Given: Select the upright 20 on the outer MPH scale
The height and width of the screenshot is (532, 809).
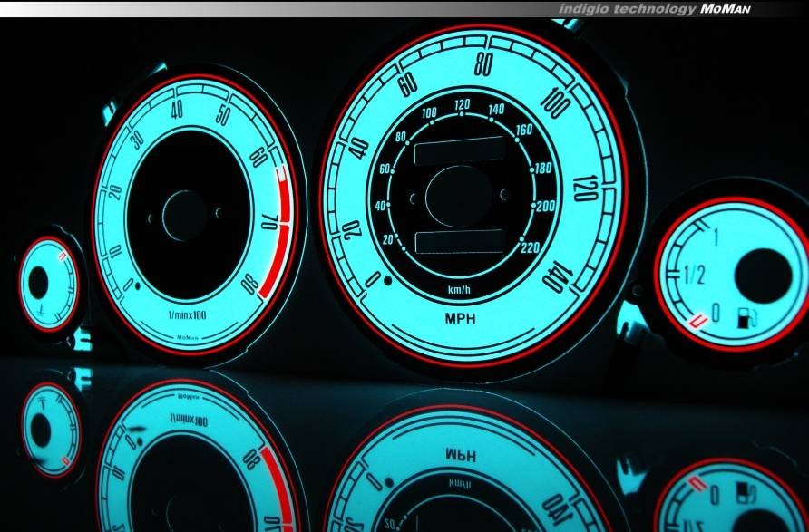Looking at the screenshot, I should pos(353,230).
